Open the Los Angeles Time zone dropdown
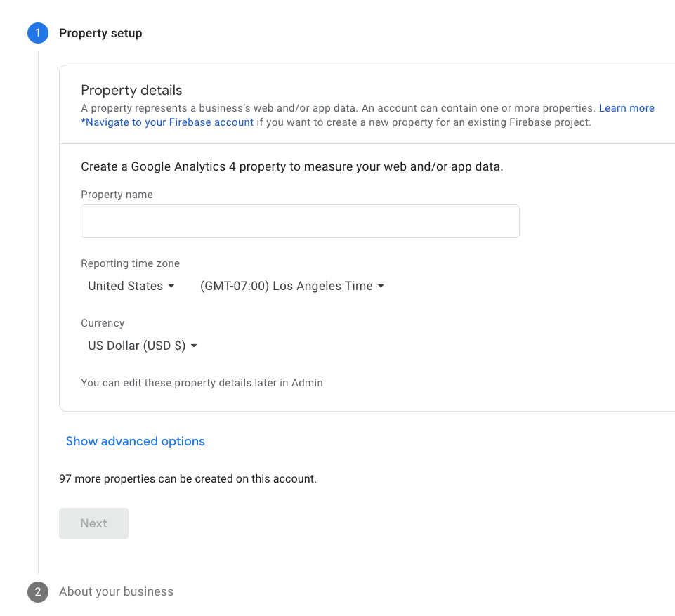675x616 pixels. point(292,286)
